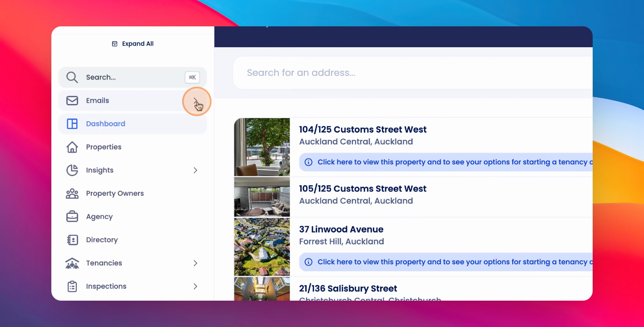Open Directory in the sidebar

coord(133,240)
